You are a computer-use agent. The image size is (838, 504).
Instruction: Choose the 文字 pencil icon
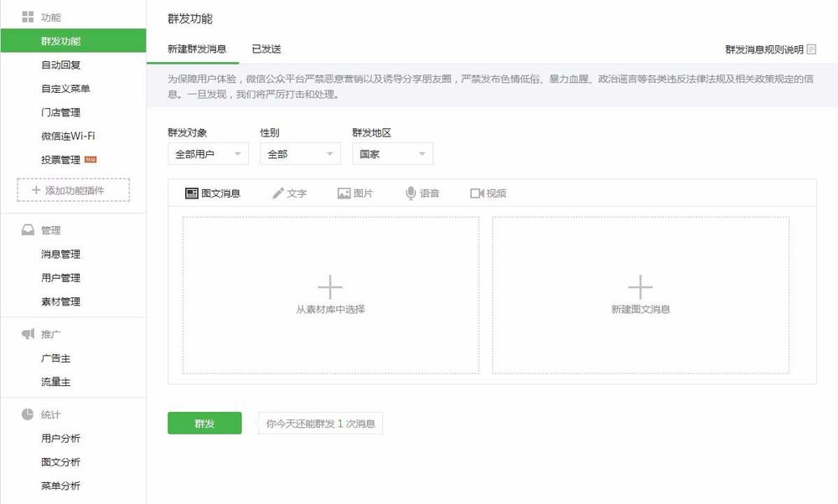pos(278,193)
